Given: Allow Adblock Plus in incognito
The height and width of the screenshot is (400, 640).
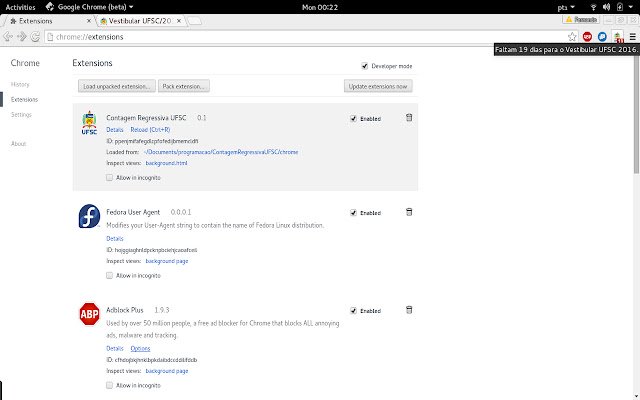Looking at the screenshot, I should click(x=109, y=385).
